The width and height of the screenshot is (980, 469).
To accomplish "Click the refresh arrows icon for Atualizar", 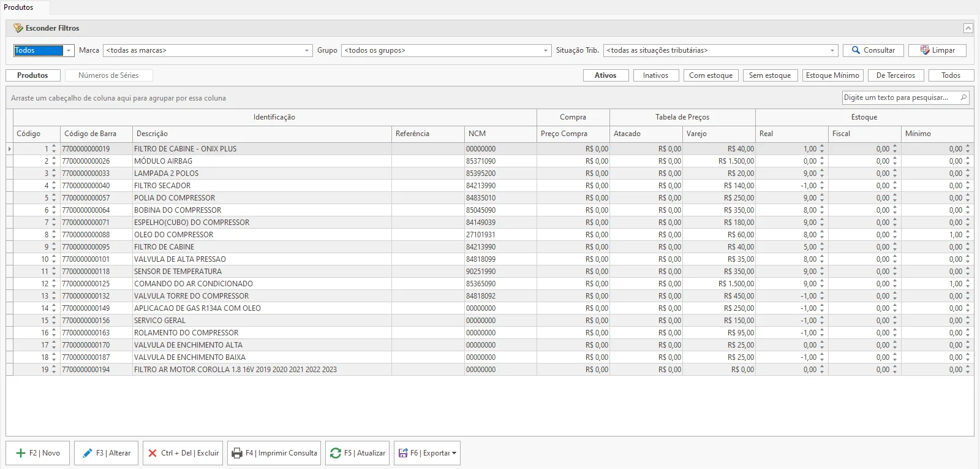I will click(x=336, y=453).
